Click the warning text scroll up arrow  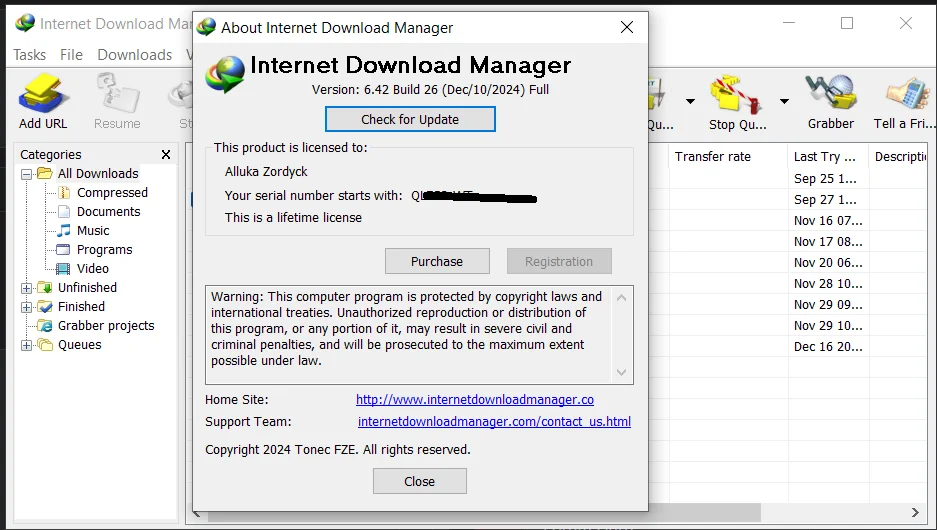coord(621,298)
